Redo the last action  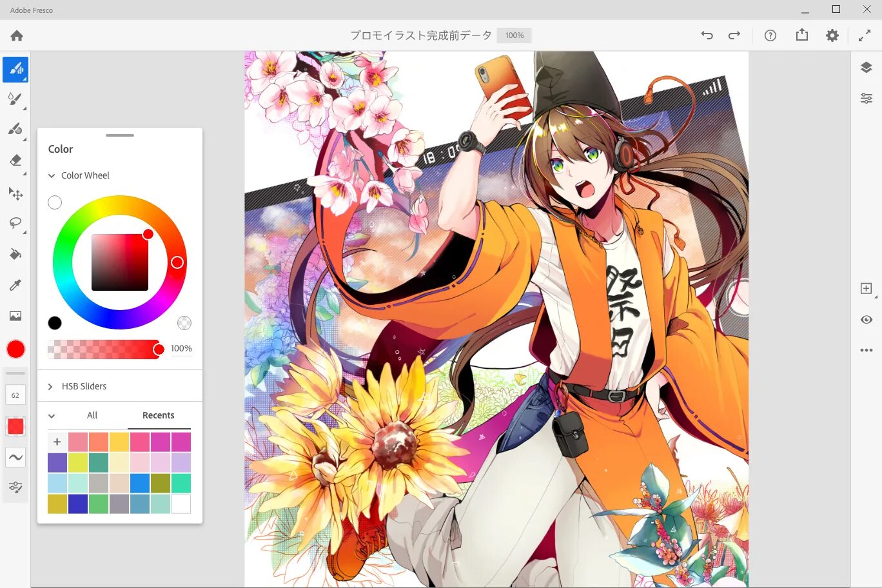[734, 35]
